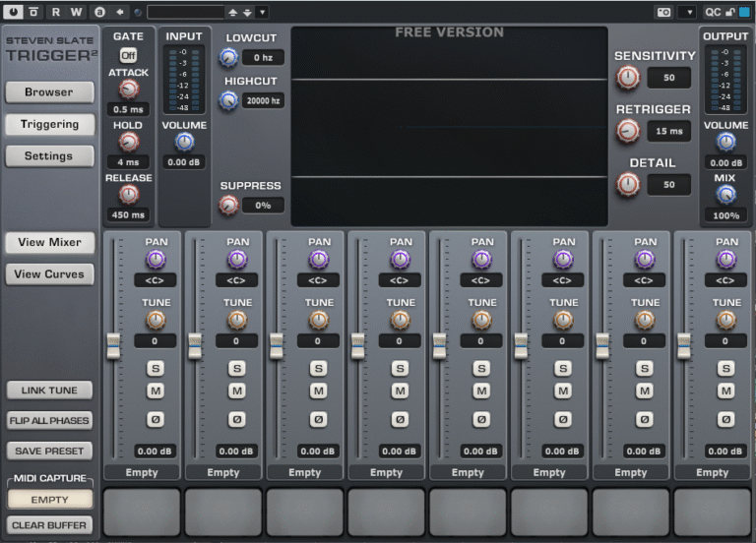Click the plugin power bypass icon
The width and height of the screenshot is (756, 543).
pyautogui.click(x=12, y=12)
